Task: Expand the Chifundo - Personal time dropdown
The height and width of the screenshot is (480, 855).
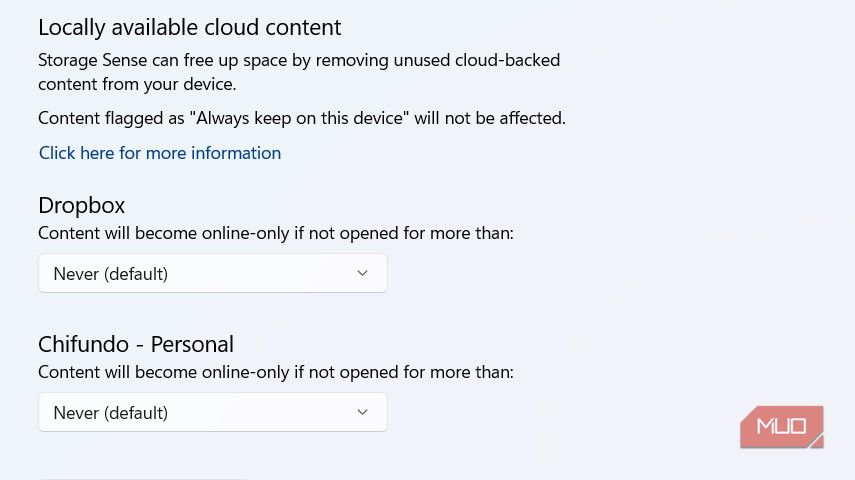Action: (x=212, y=412)
